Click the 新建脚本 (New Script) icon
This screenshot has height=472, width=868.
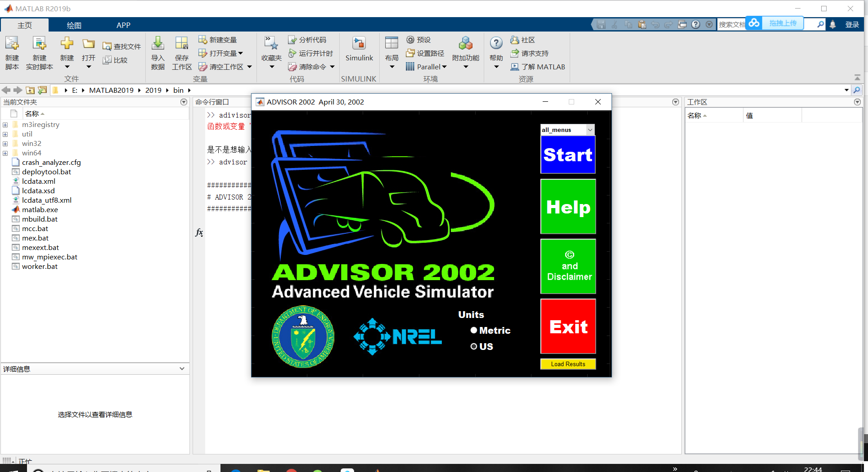click(12, 51)
